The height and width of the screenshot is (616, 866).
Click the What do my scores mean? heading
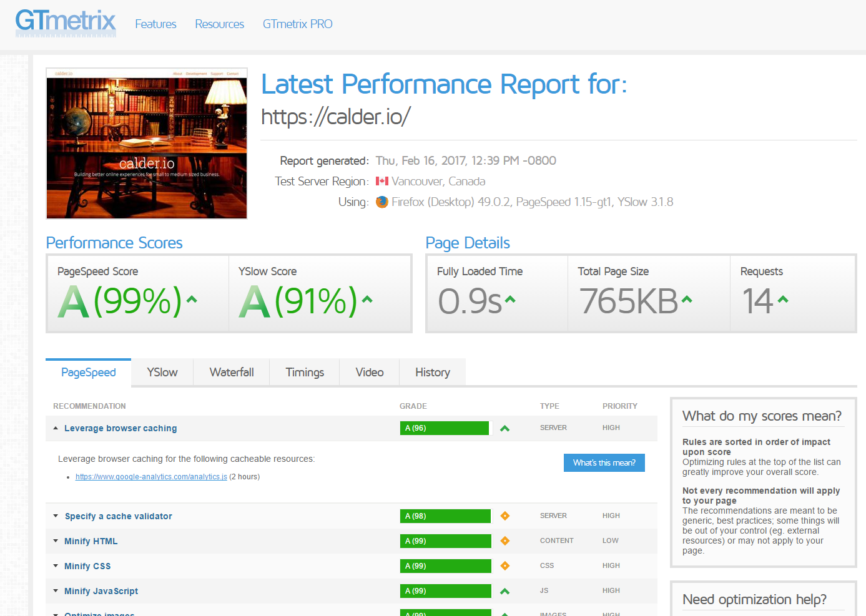pos(762,416)
